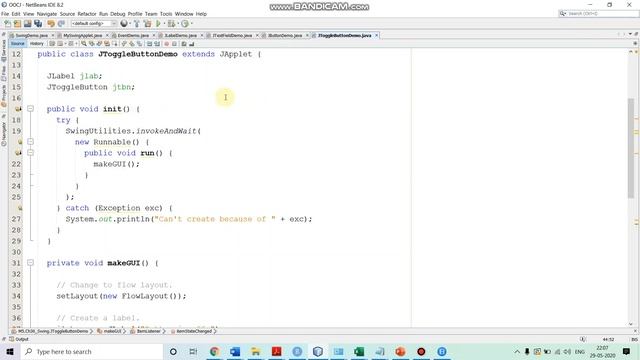The height and width of the screenshot is (360, 640).
Task: Click the Stop Macro Recording icon
Action: click(174, 44)
